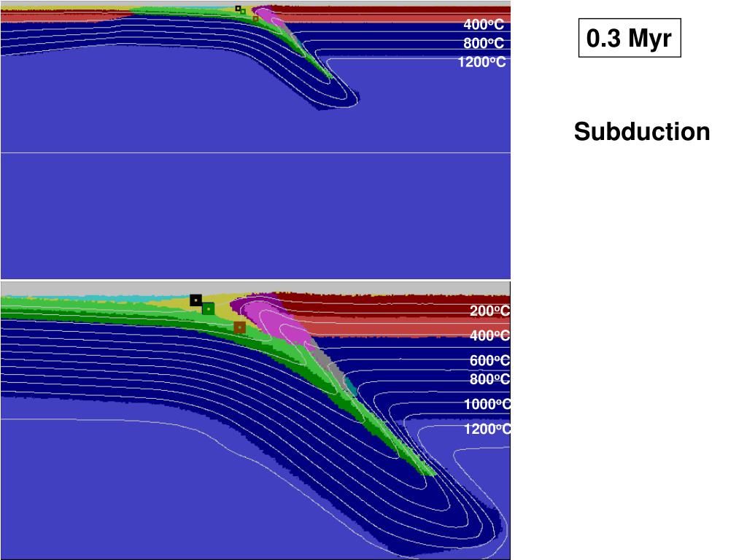Click the 0.3 Myr time label box

coord(630,38)
